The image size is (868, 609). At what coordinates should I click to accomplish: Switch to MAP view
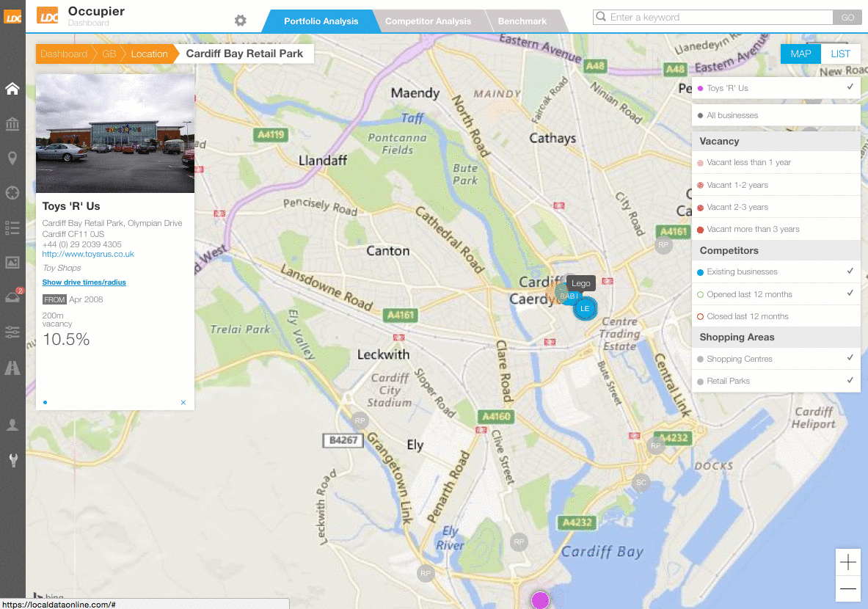[x=800, y=54]
